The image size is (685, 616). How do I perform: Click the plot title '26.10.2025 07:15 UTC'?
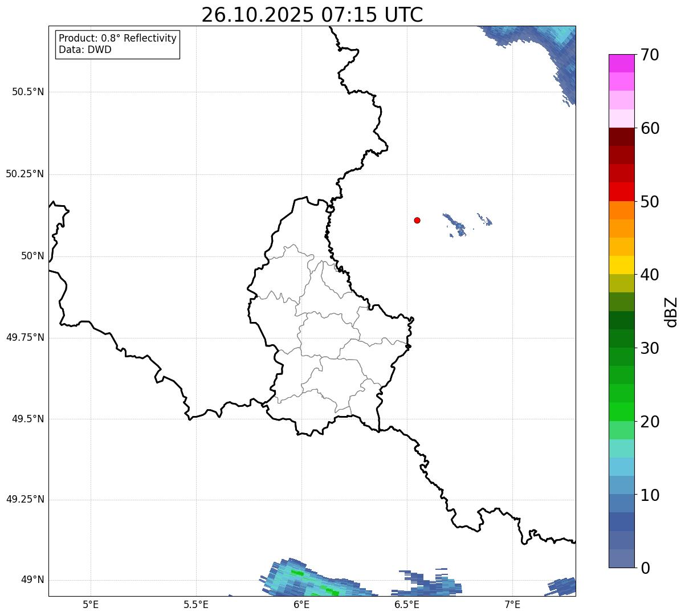click(312, 15)
